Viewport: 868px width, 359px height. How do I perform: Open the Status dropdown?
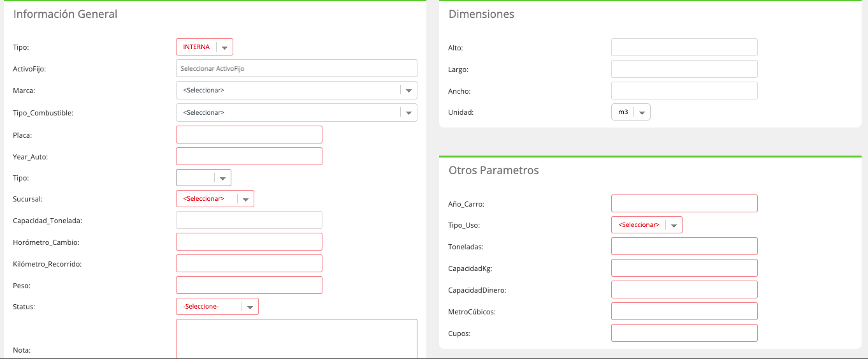217,307
